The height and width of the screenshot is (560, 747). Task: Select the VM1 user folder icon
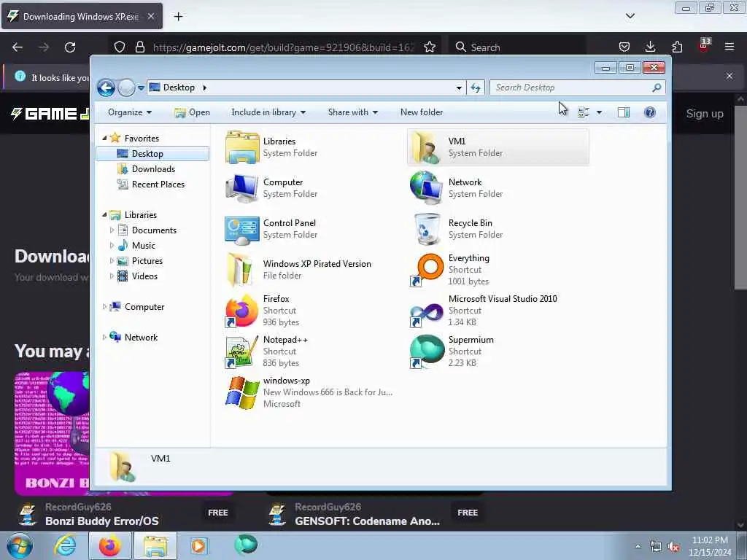click(426, 147)
